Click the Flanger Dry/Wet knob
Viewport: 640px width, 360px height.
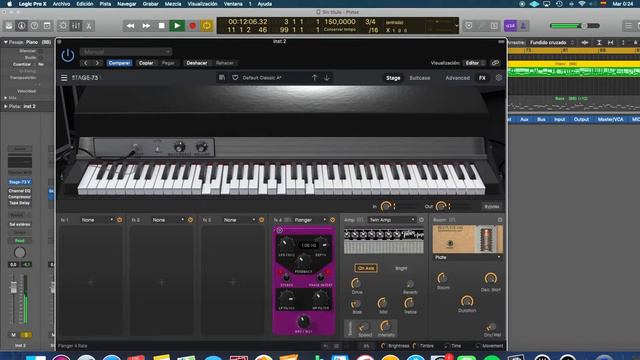(303, 322)
